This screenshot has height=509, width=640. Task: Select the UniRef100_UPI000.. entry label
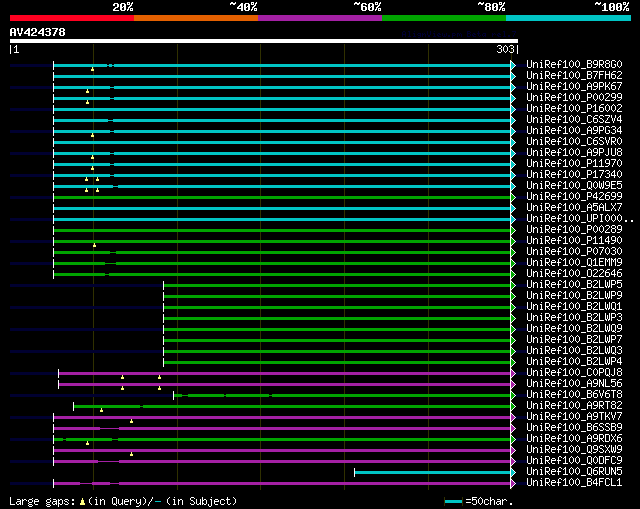click(578, 219)
